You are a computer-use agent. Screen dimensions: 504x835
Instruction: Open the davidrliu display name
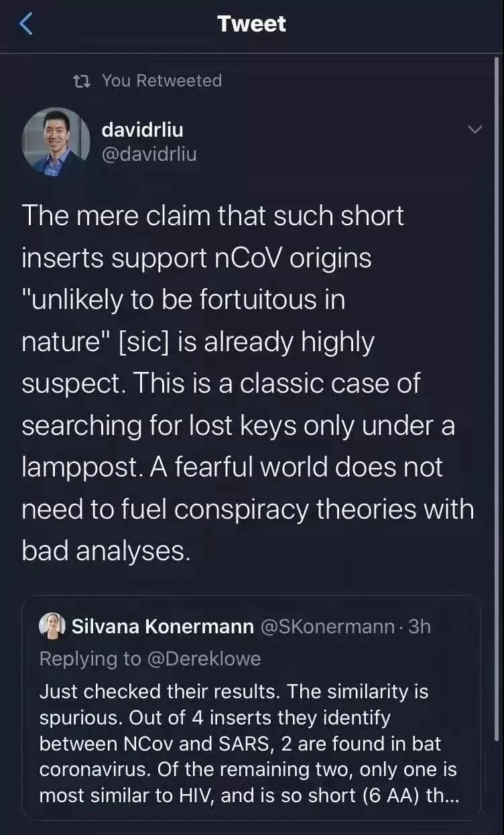tap(142, 129)
